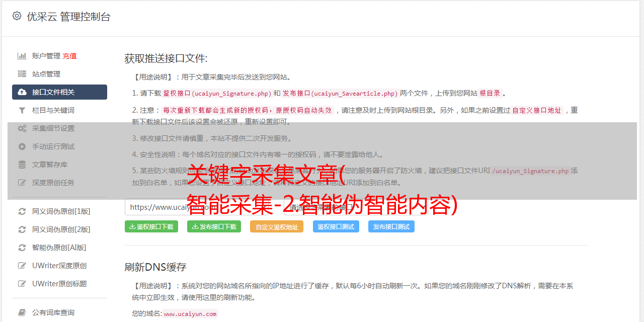
Task: Click the red 充值 link
Action: pyautogui.click(x=69, y=56)
